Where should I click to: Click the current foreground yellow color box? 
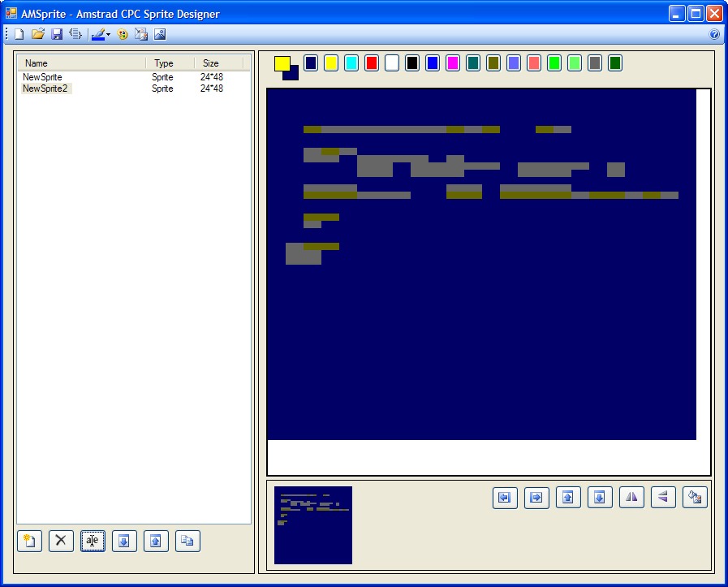[282, 63]
